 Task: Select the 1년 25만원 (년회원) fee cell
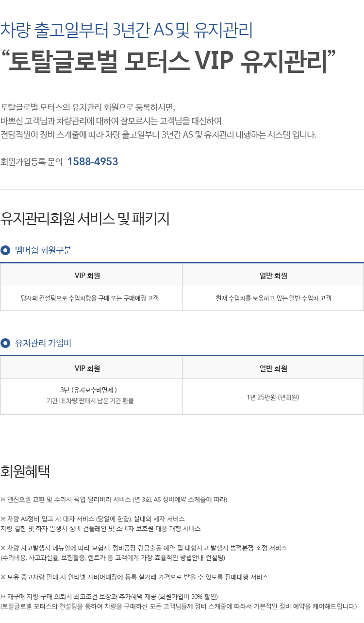coord(273,397)
